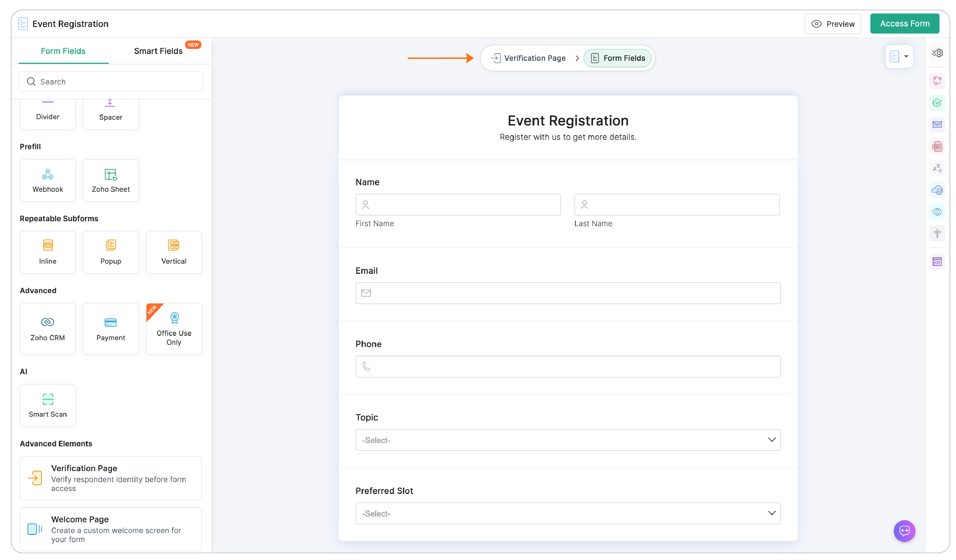956x560 pixels.
Task: Add the Welcome Page advanced element
Action: pyautogui.click(x=111, y=529)
